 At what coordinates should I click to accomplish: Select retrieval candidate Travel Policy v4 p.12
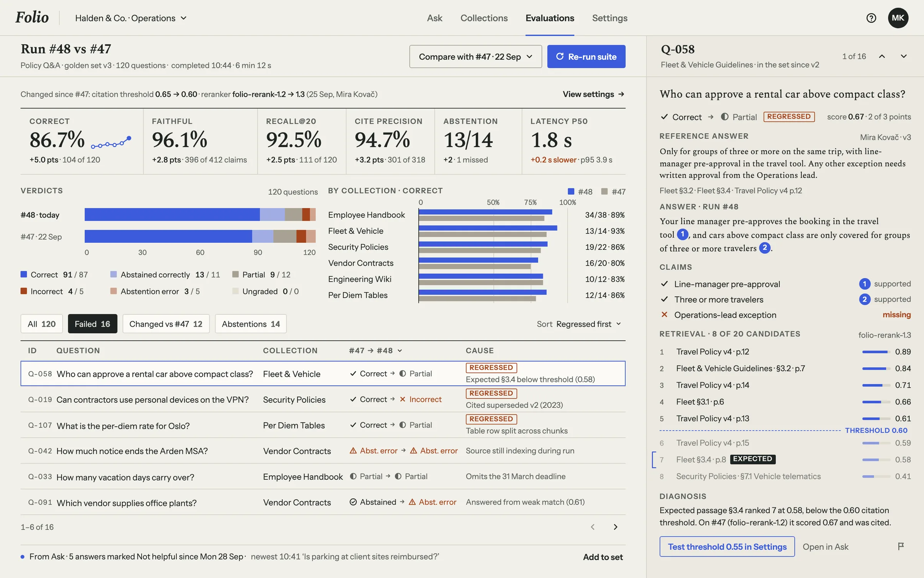pyautogui.click(x=785, y=352)
